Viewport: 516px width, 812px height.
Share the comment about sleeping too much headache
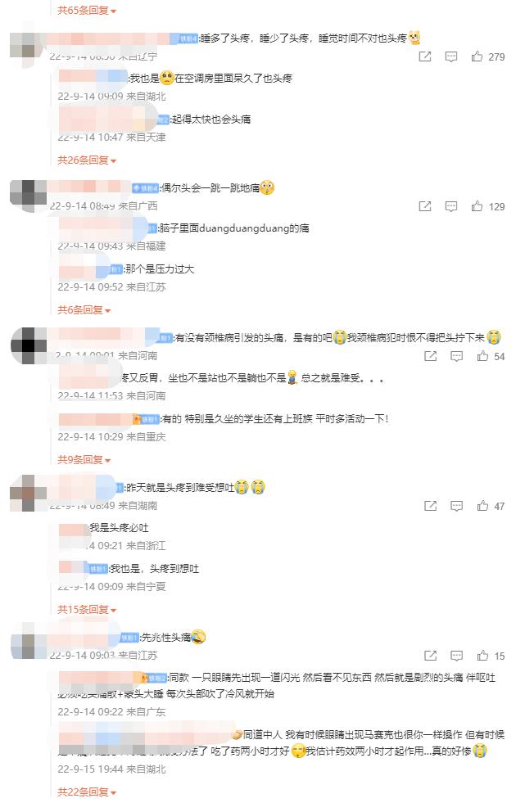pos(425,56)
